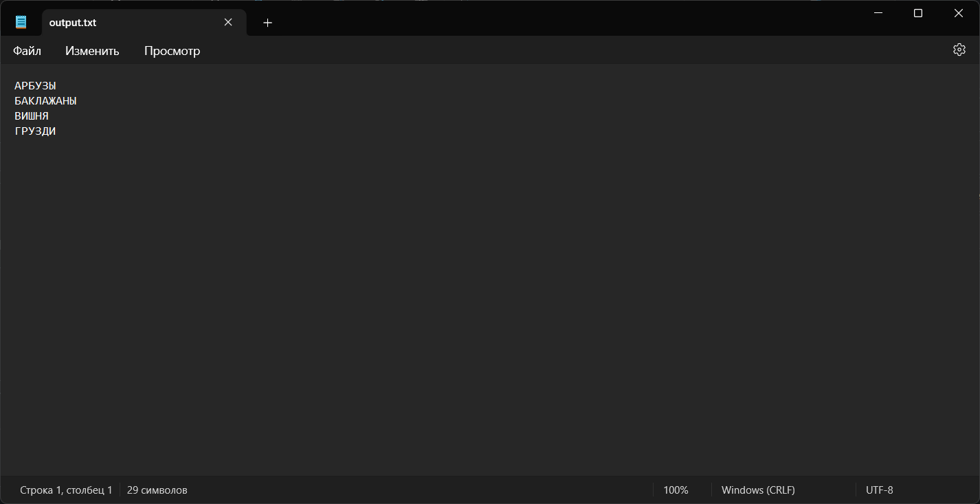Click the 100% zoom level indicator

(676, 490)
